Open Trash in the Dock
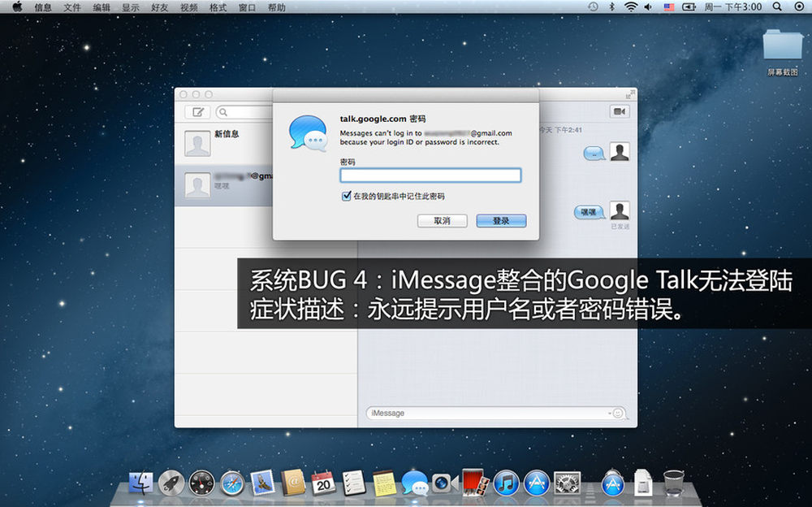The image size is (812, 507). coord(674,482)
